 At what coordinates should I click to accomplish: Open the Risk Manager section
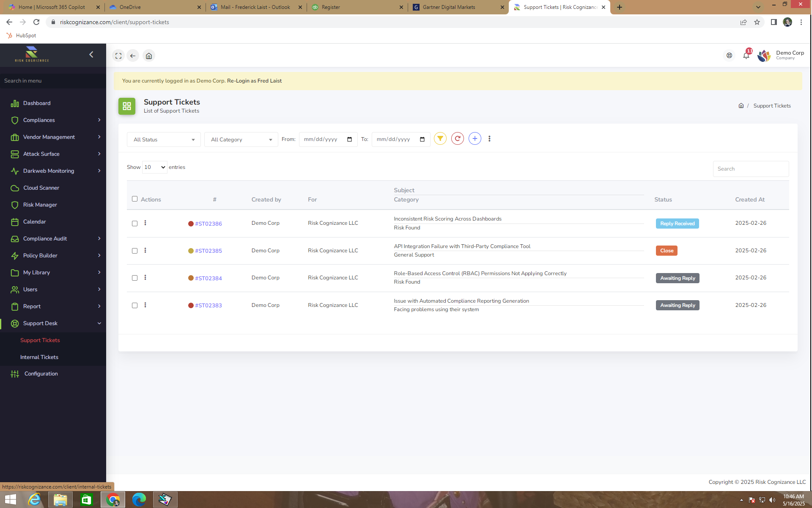tap(39, 204)
